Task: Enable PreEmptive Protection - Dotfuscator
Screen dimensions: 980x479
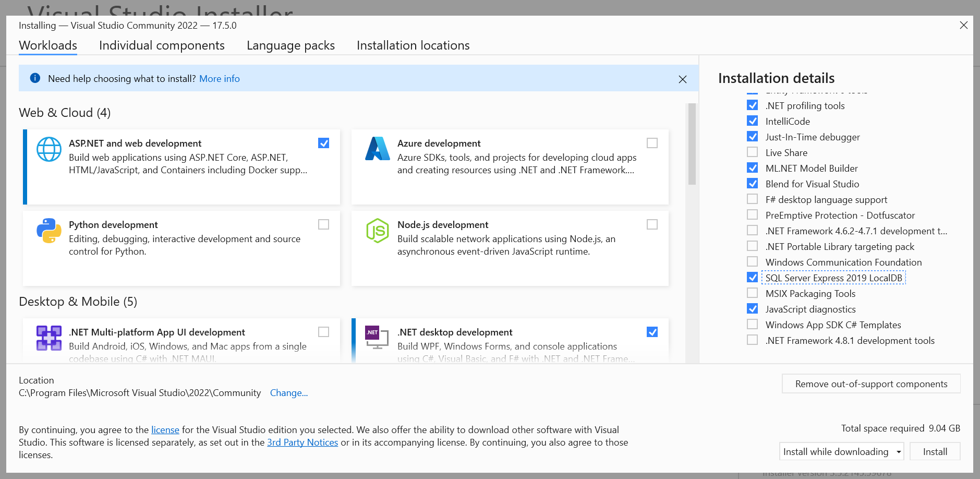Action: [753, 214]
